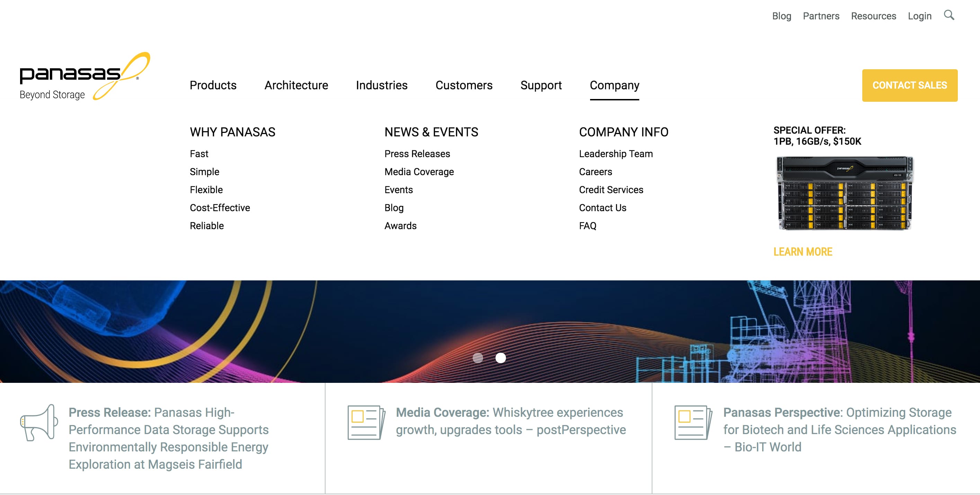Open the Architecture menu
The height and width of the screenshot is (495, 980).
(296, 85)
